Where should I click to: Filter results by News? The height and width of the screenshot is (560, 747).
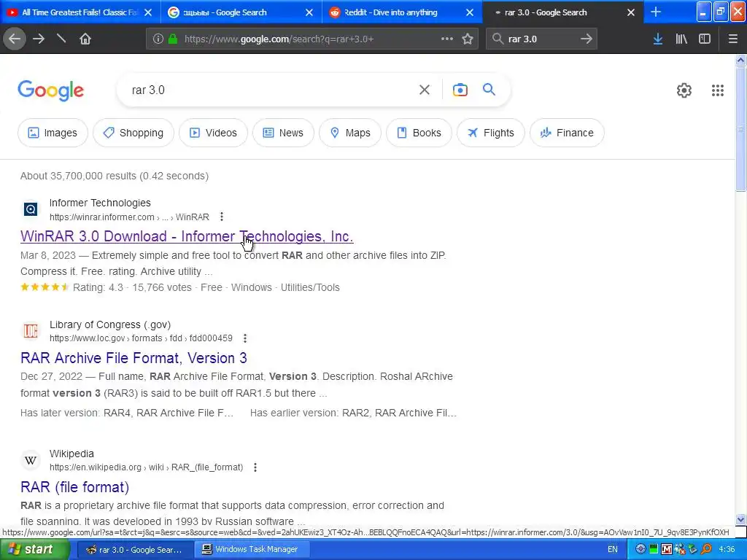284,133
